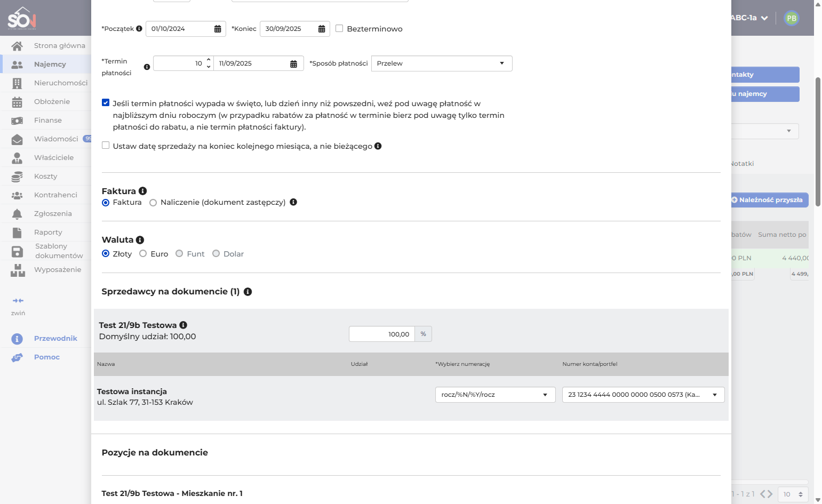
Task: Click the zwiń collapse sidebar icon
Action: [x=18, y=301]
